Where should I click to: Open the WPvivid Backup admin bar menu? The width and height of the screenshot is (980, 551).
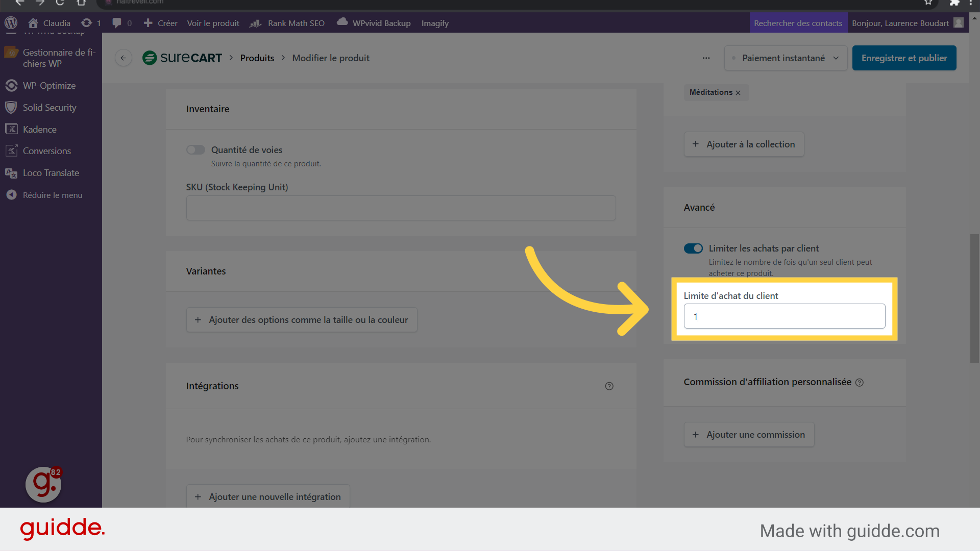click(x=374, y=23)
